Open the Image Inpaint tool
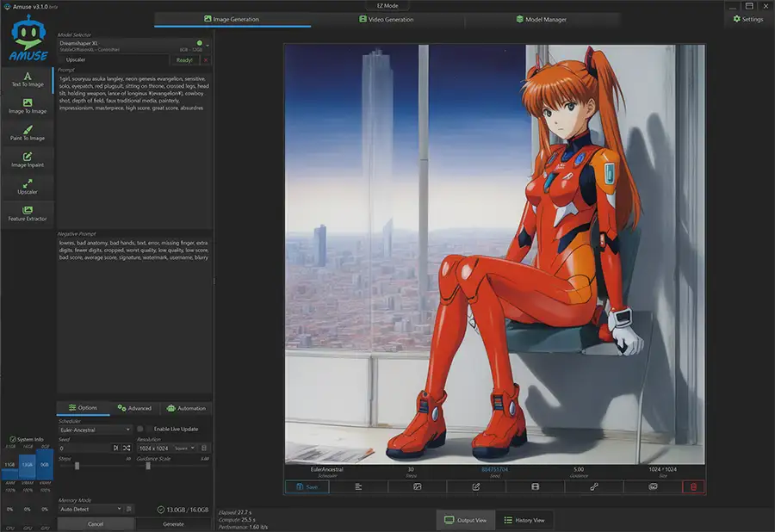Screen dimensions: 775x532 click(x=28, y=160)
